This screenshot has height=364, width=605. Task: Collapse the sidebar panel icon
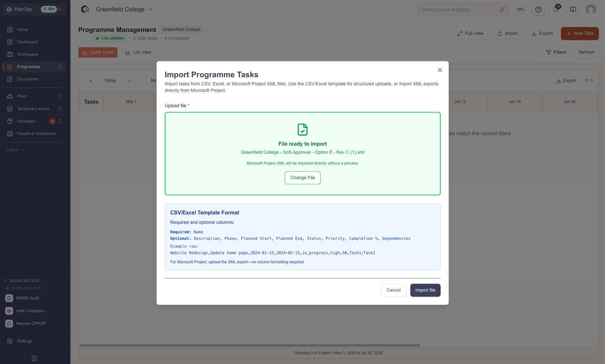[x=35, y=358]
